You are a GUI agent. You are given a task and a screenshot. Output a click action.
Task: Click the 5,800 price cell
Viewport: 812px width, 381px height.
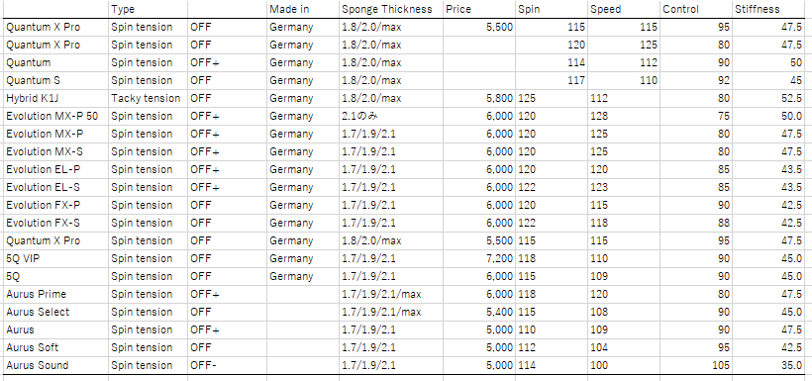coord(479,98)
